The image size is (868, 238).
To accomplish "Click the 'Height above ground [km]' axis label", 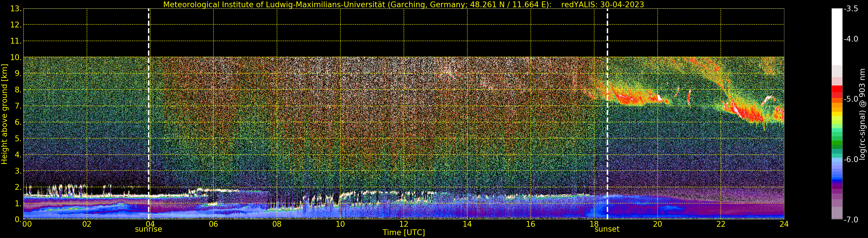I will 4,114.
